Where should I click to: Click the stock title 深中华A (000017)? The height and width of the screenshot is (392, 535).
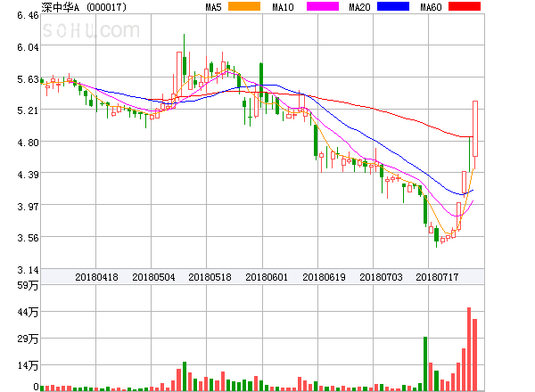point(84,7)
